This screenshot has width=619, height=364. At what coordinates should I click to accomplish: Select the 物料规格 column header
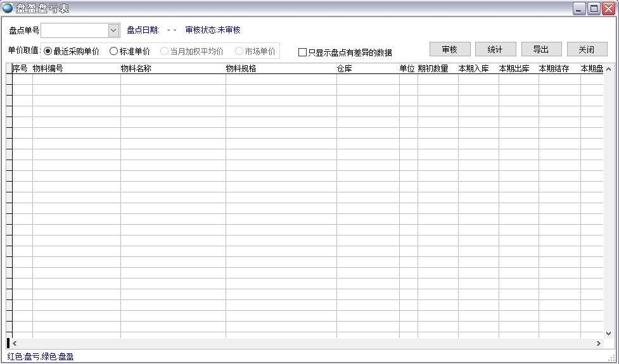pos(280,69)
